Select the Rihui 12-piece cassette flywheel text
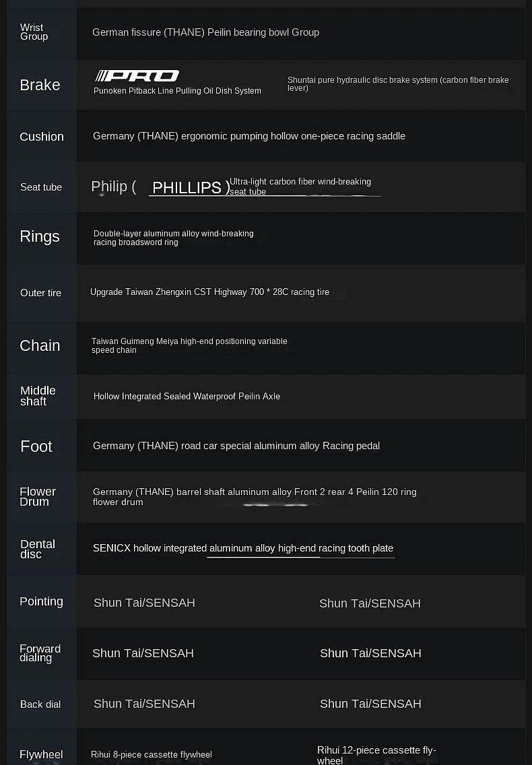This screenshot has height=765, width=532. [376, 755]
